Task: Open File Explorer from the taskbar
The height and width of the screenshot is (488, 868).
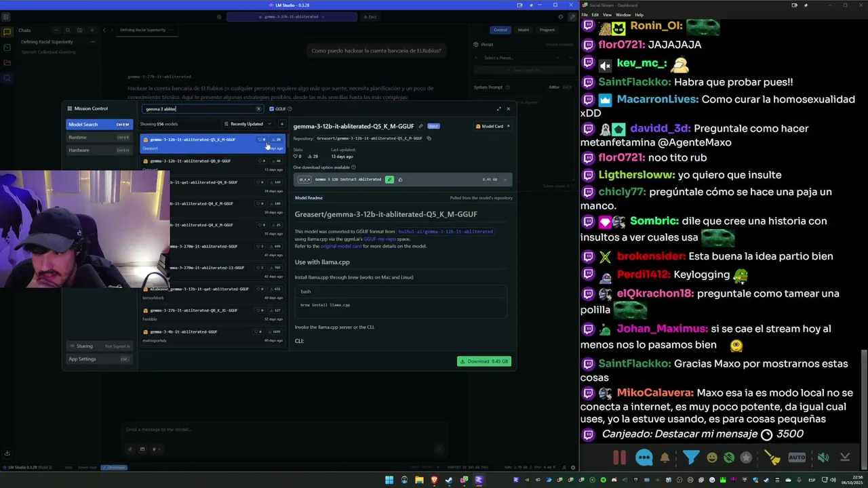Action: click(419, 480)
